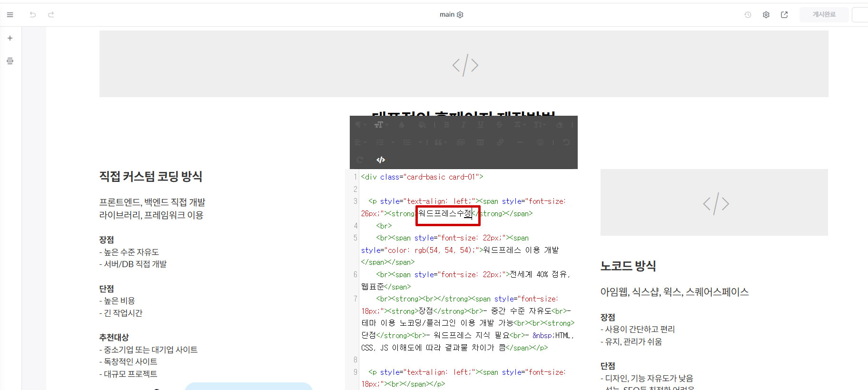Image resolution: width=868 pixels, height=390 pixels.
Task: Open the main page settings gear
Action: pos(460,15)
